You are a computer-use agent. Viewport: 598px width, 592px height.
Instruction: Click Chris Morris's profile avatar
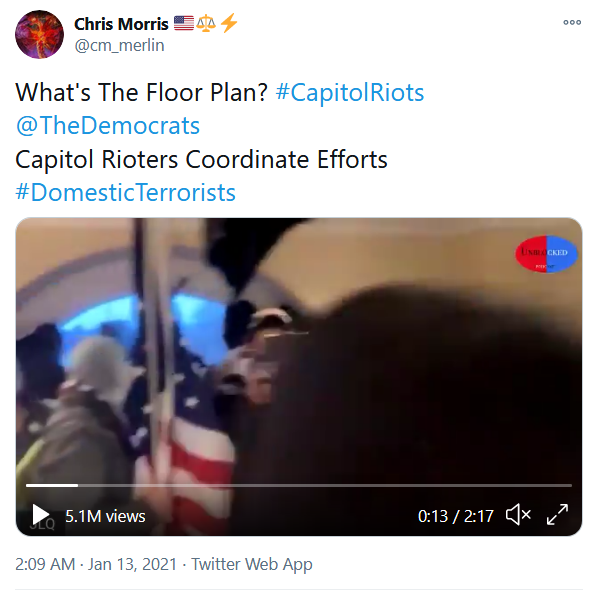39,34
